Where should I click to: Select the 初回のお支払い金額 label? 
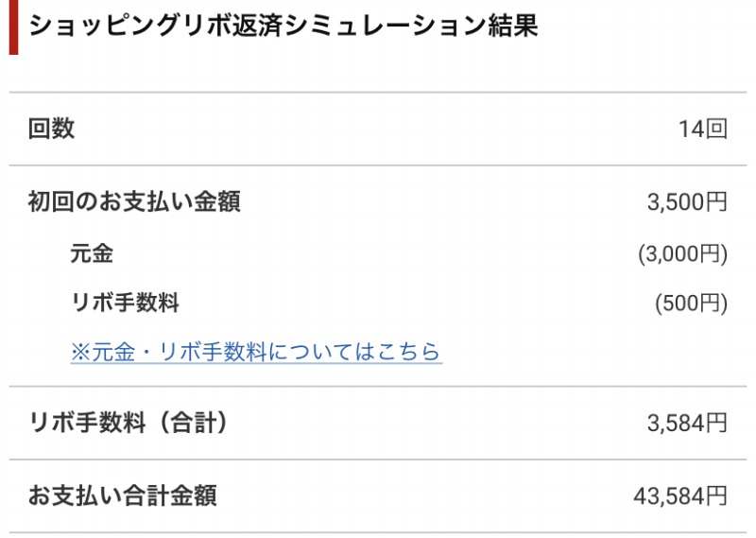(x=134, y=201)
